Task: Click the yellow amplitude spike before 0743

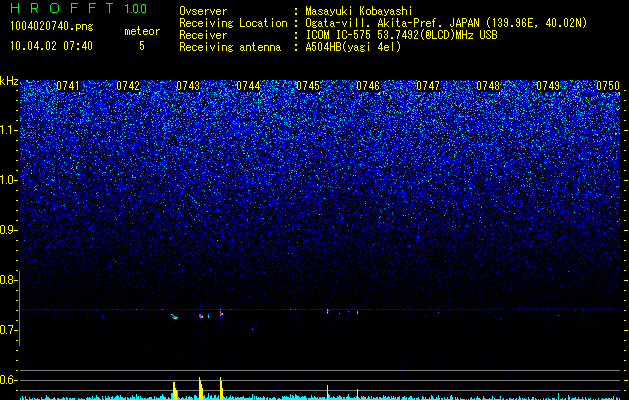Action: (x=175, y=391)
